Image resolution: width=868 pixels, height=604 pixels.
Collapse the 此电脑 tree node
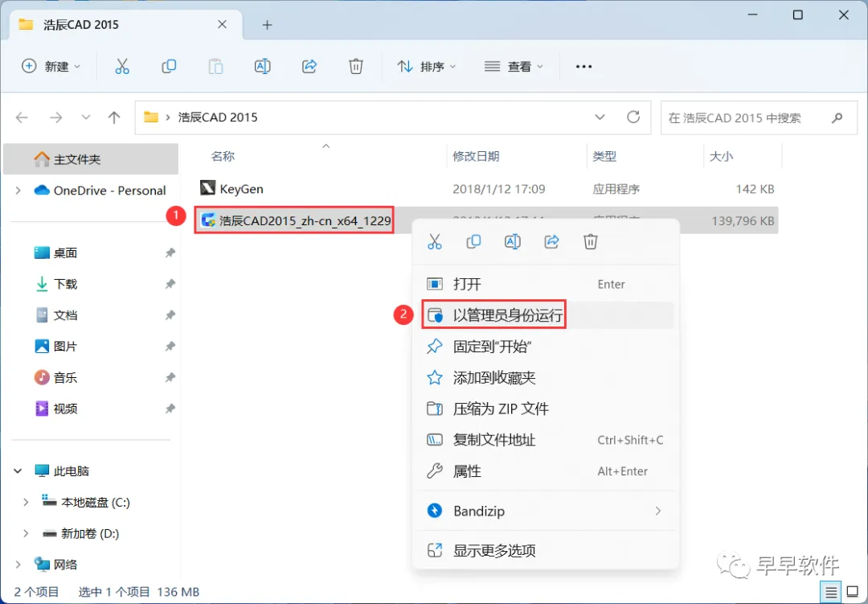(18, 471)
